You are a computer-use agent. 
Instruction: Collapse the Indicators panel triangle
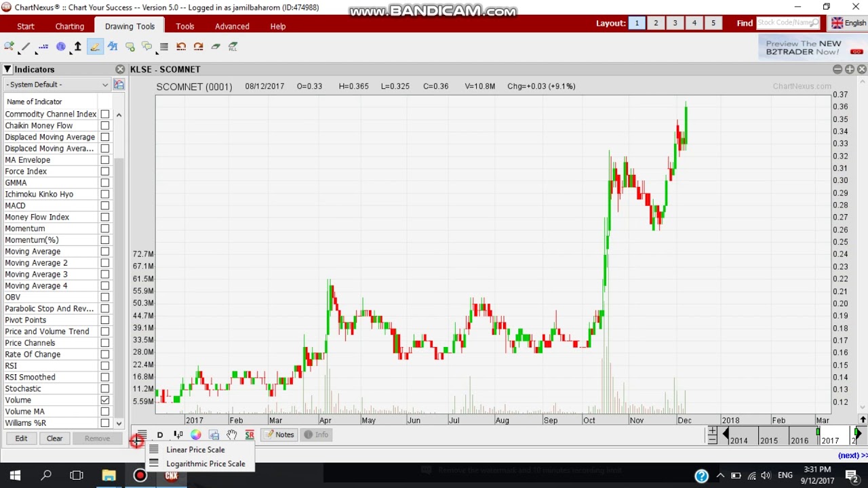[7, 69]
